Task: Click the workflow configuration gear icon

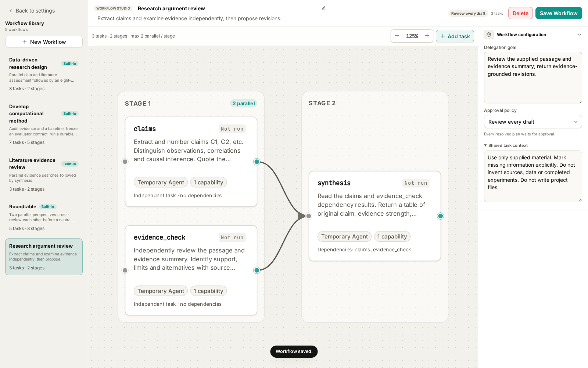Action: click(x=489, y=35)
